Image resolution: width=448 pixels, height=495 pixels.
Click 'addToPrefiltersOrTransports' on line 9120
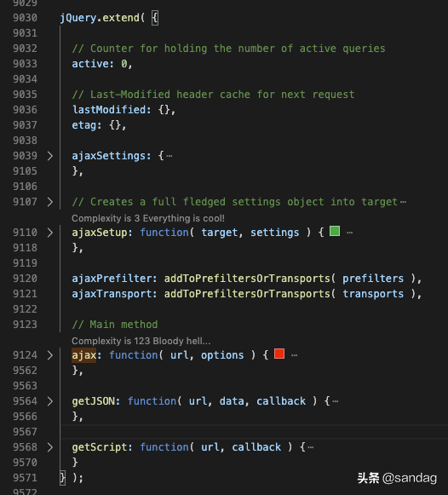[247, 279]
